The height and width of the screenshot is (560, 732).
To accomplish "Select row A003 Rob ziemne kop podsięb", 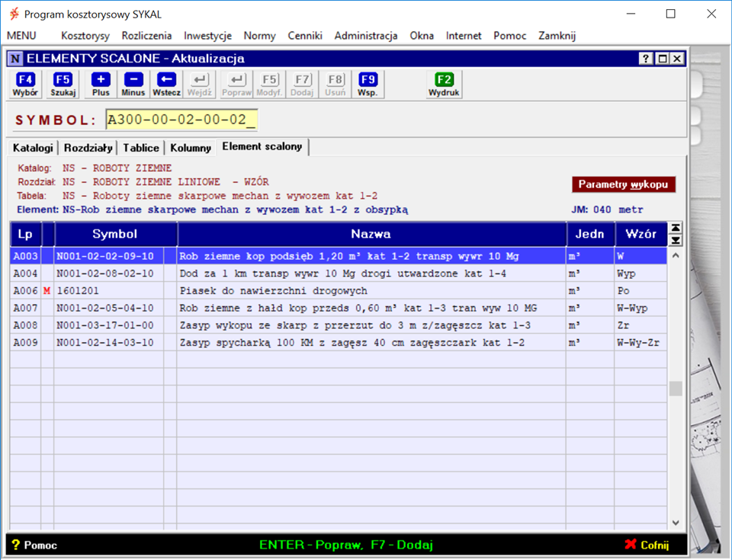I will (x=339, y=256).
